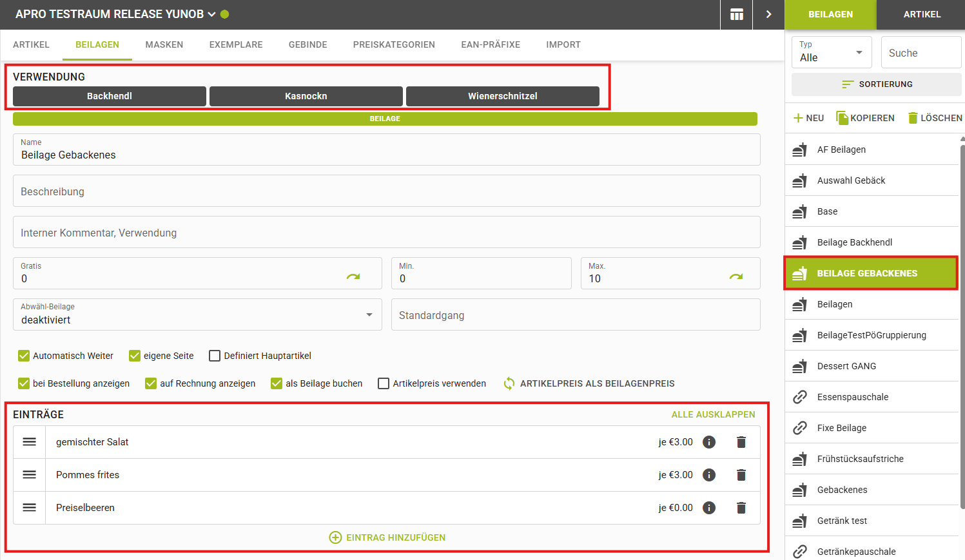The image size is (965, 560).
Task: Click the green arrow in Max. field
Action: click(x=736, y=276)
